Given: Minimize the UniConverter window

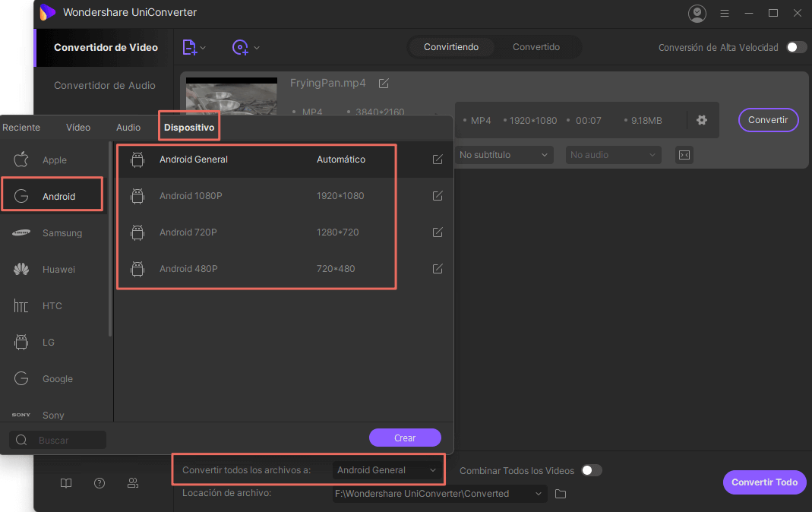Looking at the screenshot, I should 749,14.
